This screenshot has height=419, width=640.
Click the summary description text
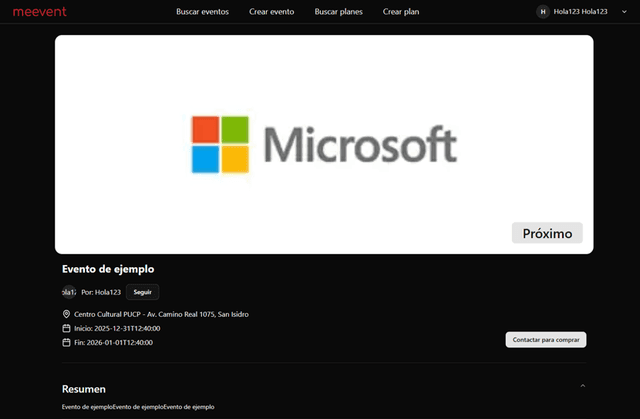[x=138, y=407]
